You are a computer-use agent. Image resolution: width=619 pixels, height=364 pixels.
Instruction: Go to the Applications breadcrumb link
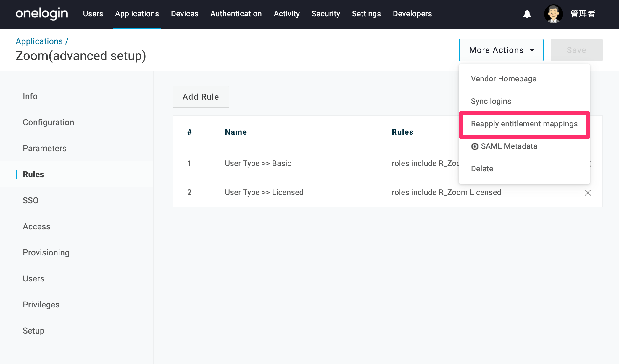click(x=39, y=41)
